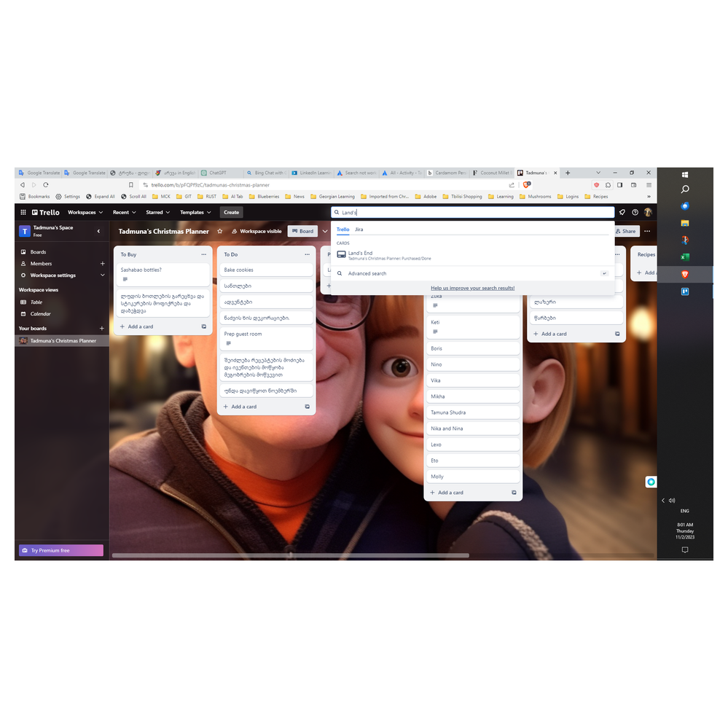Toggle the browser sidebar panel icon
Screen dimensions: 728x728
(x=620, y=185)
